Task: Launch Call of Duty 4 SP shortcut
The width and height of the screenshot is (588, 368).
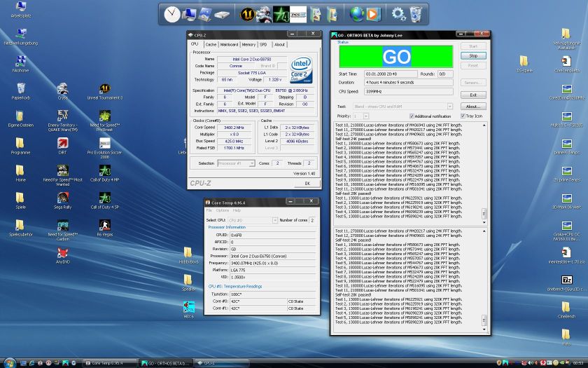Action: click(x=104, y=201)
